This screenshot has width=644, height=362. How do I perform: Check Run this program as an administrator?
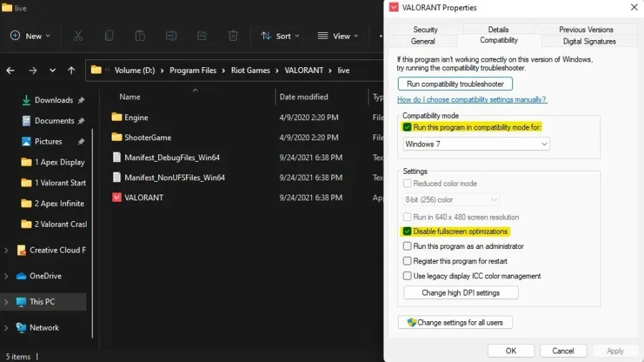(407, 246)
